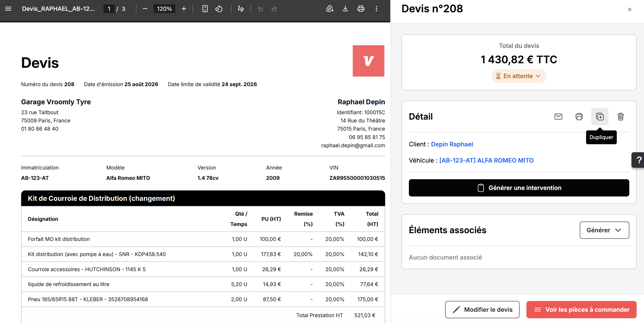Fit the PDF page to width

pos(205,9)
